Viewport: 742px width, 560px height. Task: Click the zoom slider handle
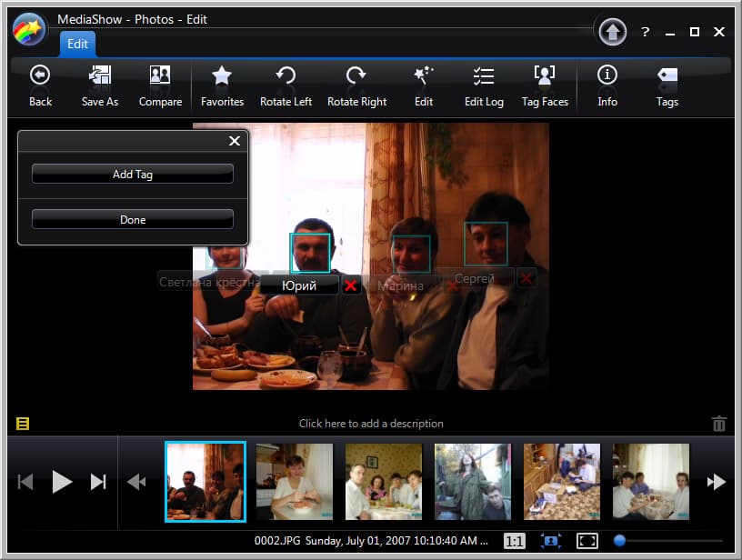pos(619,540)
